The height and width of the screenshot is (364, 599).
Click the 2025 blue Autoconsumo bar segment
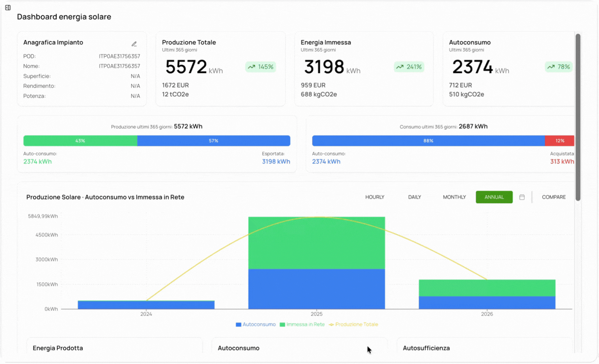pyautogui.click(x=316, y=289)
